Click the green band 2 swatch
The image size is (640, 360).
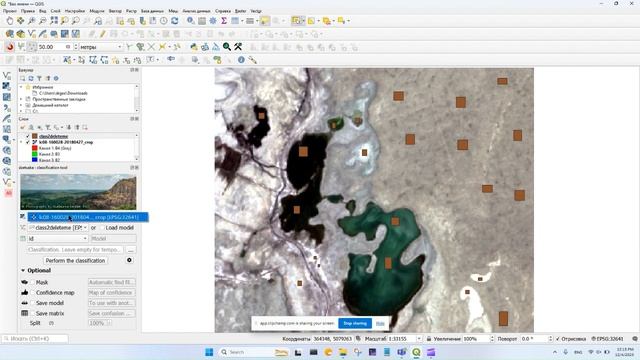click(x=35, y=154)
